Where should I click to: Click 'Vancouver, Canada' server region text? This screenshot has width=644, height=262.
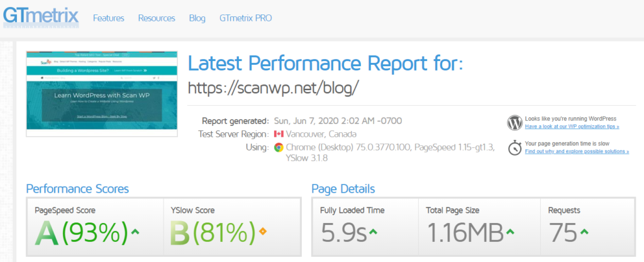click(321, 134)
